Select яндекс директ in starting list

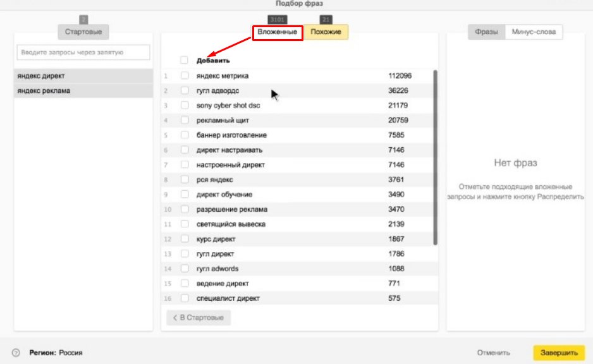[83, 76]
